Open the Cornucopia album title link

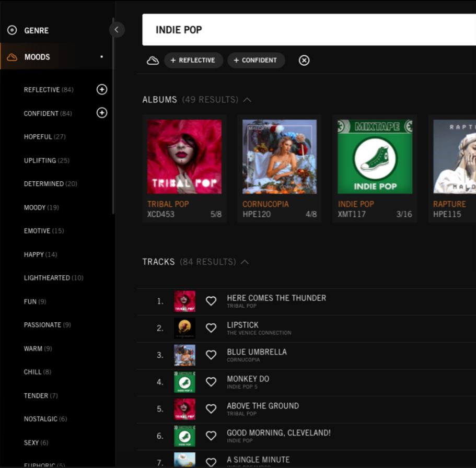click(x=266, y=204)
